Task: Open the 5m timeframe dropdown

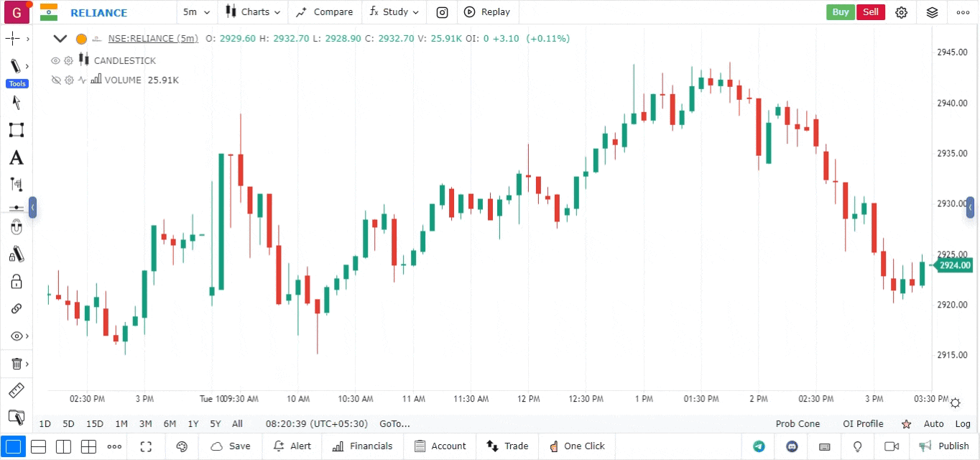Action: (197, 12)
